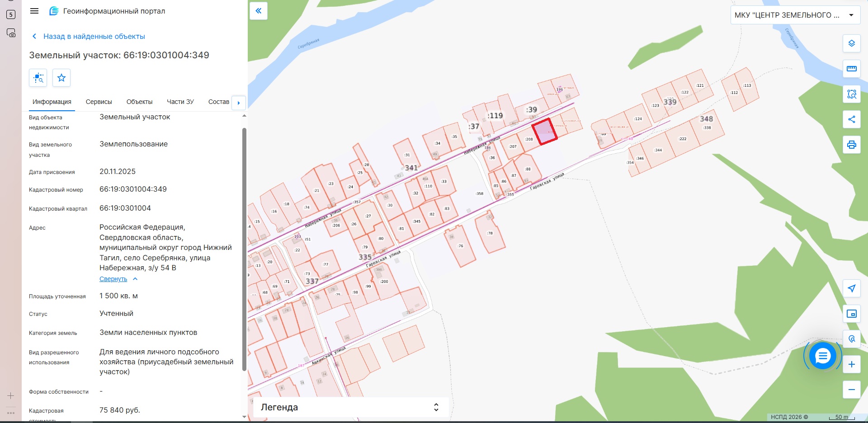Collapse the side panel with double-arrow button

point(259,11)
